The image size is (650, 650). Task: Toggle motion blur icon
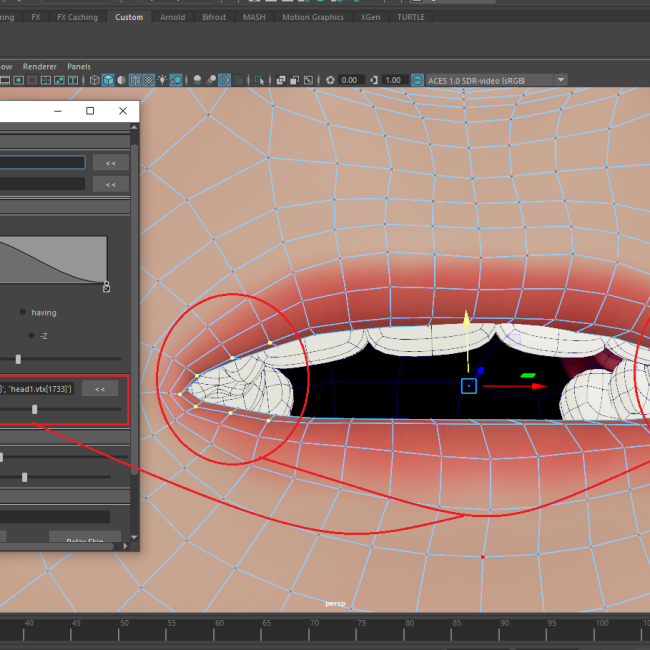click(211, 80)
